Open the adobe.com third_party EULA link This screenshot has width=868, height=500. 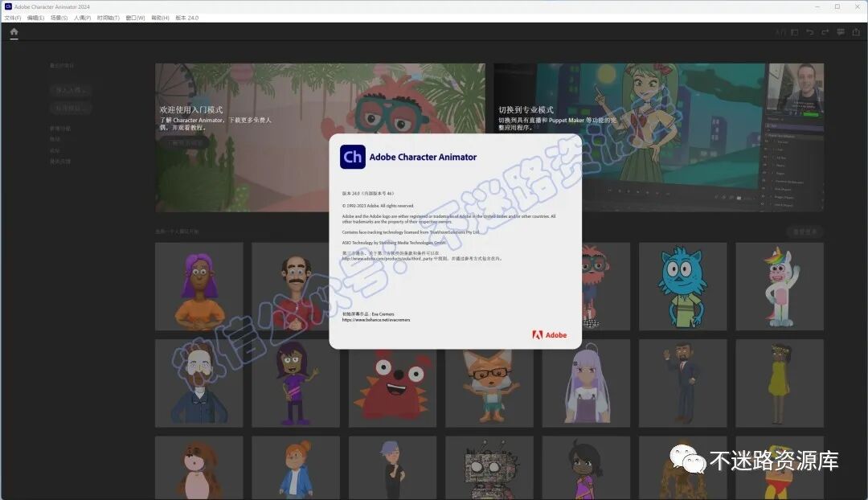tap(387, 259)
